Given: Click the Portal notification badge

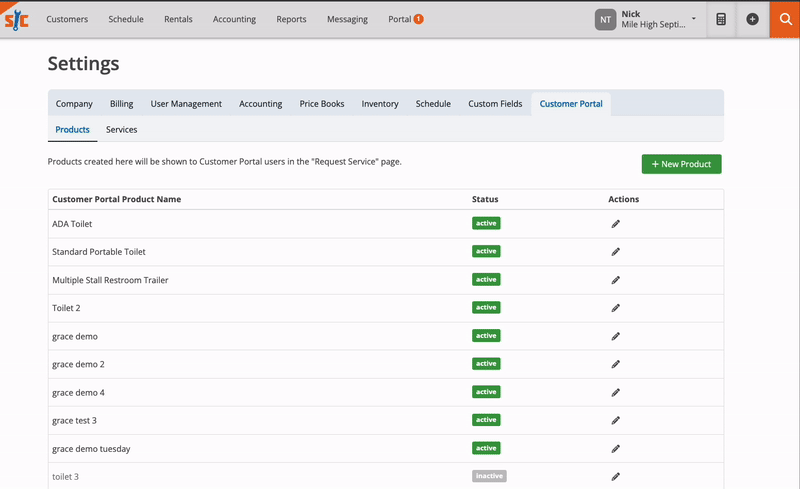Looking at the screenshot, I should pyautogui.click(x=418, y=19).
